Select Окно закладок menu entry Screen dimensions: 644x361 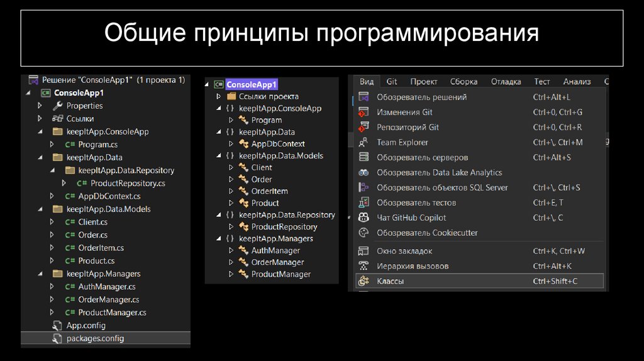click(479, 251)
